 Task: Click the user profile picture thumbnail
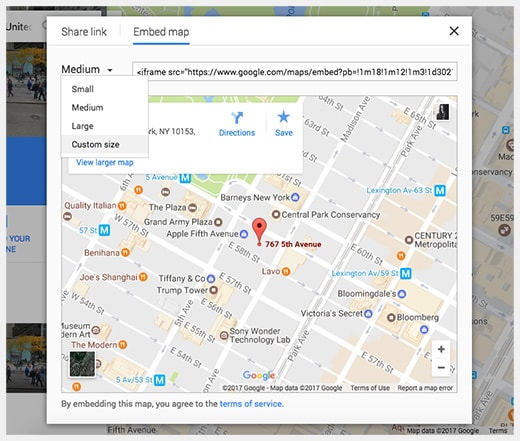(443, 112)
